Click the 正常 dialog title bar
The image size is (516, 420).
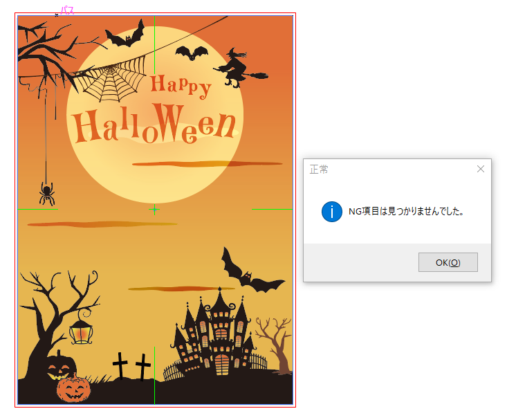[387, 169]
